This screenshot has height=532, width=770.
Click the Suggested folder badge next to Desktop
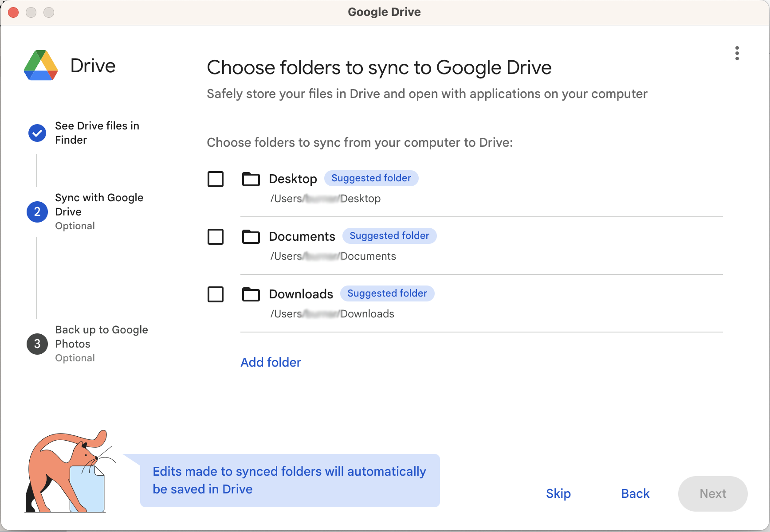(371, 178)
